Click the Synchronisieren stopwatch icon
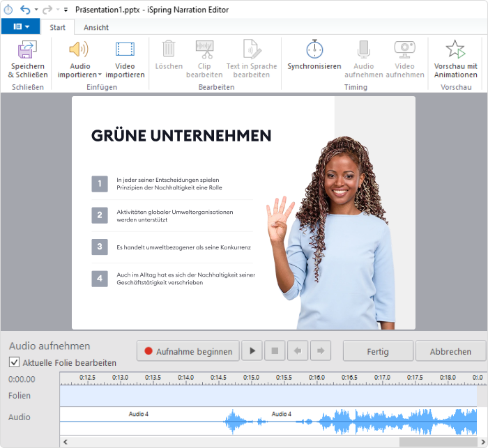 [314, 49]
